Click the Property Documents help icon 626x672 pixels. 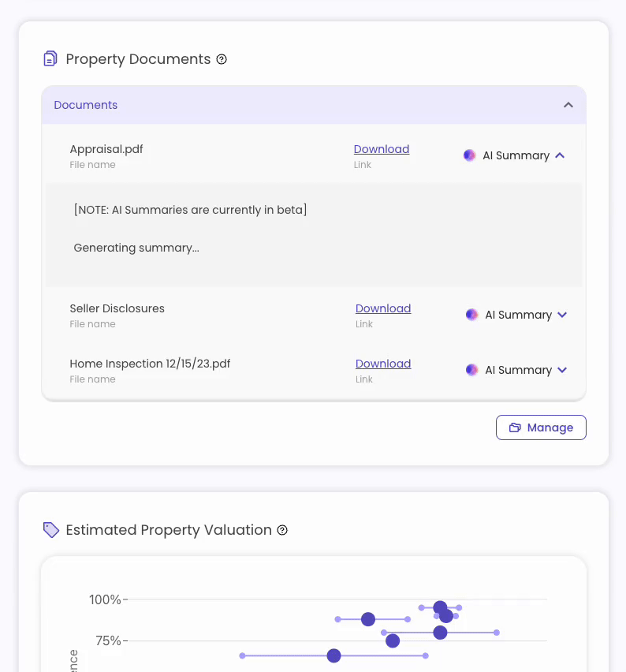click(222, 59)
